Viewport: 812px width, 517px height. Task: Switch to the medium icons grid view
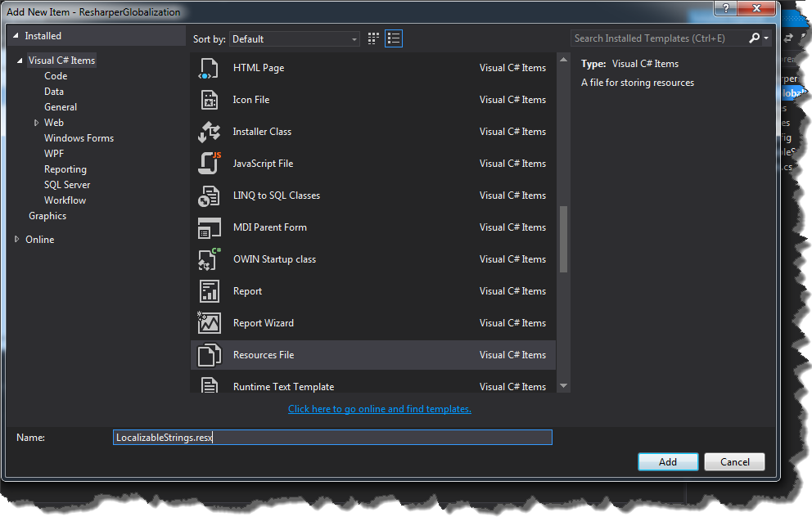pyautogui.click(x=373, y=38)
